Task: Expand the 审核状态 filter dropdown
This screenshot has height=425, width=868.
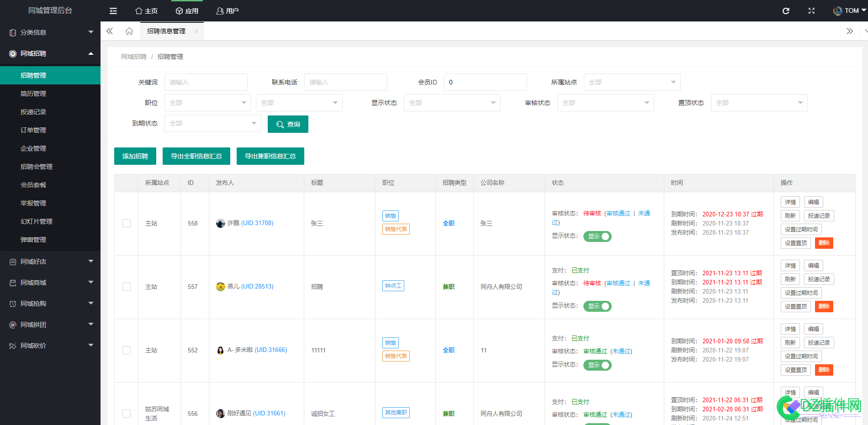Action: 605,103
